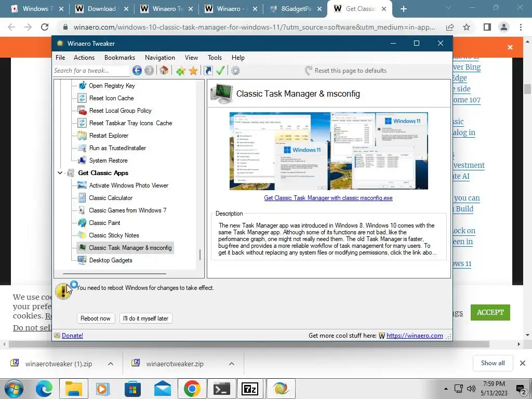
Task: Open the Actions menu
Action: [x=84, y=58]
